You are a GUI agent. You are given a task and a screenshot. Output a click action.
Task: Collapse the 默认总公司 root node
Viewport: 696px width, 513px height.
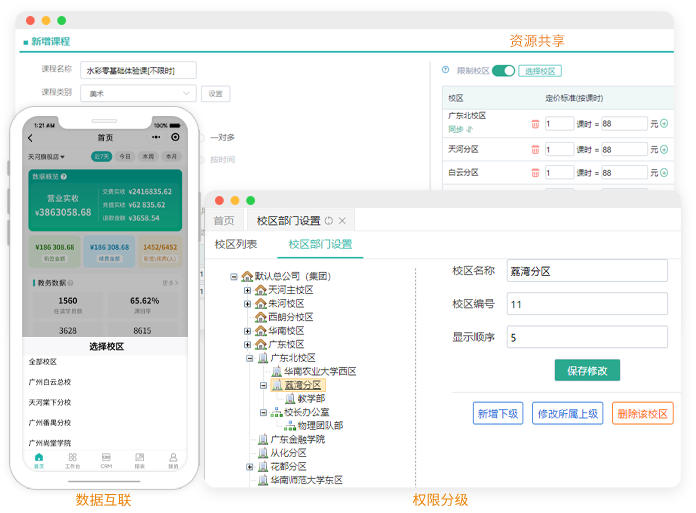point(234,276)
